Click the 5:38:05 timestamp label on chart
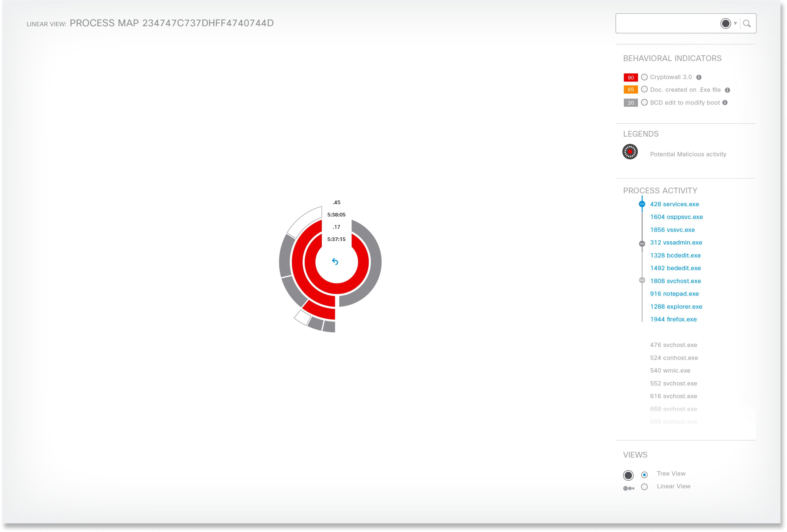 (x=336, y=215)
